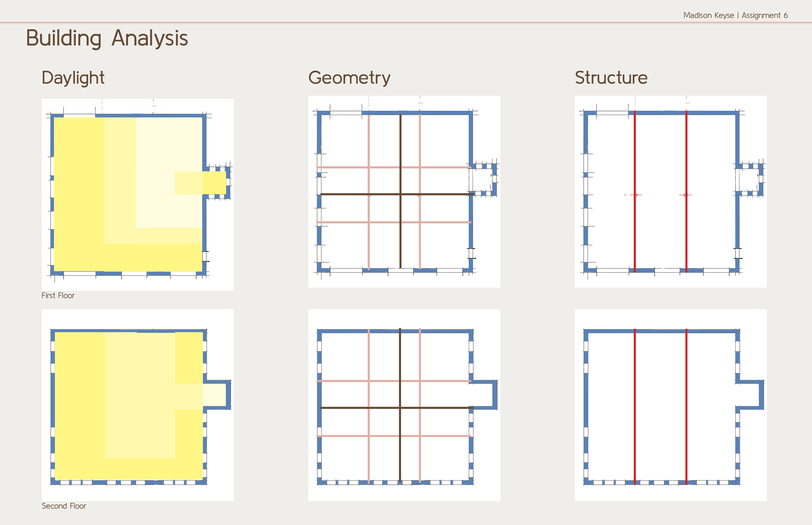The height and width of the screenshot is (525, 812).
Task: Open the first floor structure plan
Action: point(670,192)
